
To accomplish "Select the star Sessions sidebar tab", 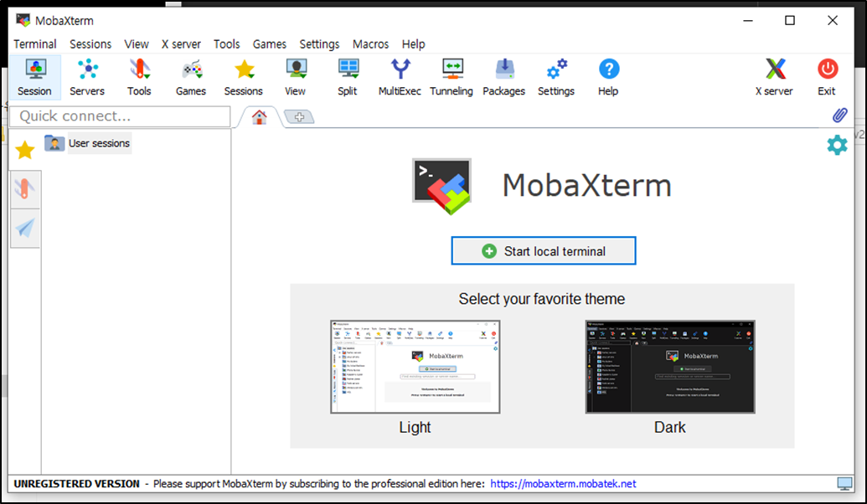I will 25,150.
